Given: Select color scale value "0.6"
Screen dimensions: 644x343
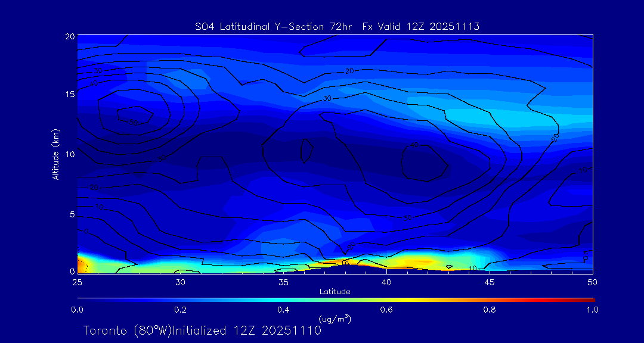Looking at the screenshot, I should click(x=387, y=310).
